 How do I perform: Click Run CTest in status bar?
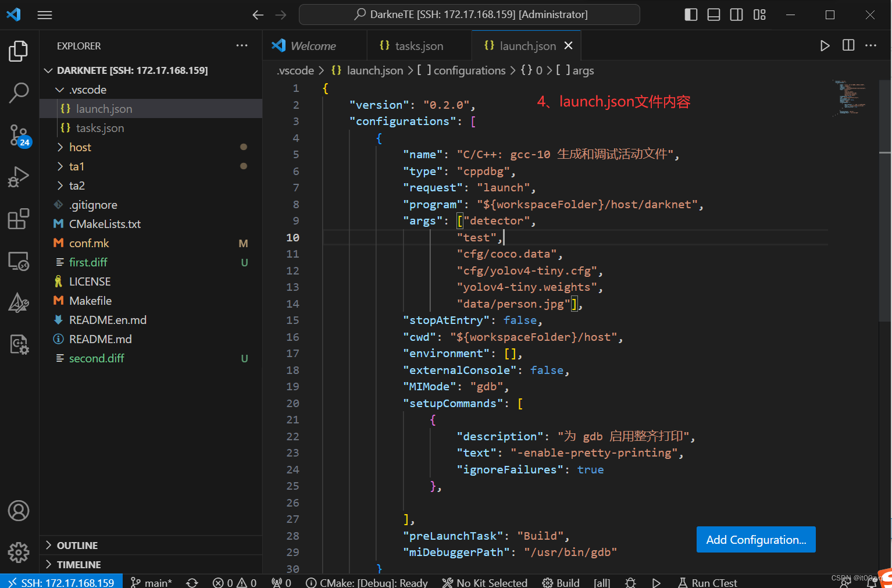pyautogui.click(x=708, y=582)
